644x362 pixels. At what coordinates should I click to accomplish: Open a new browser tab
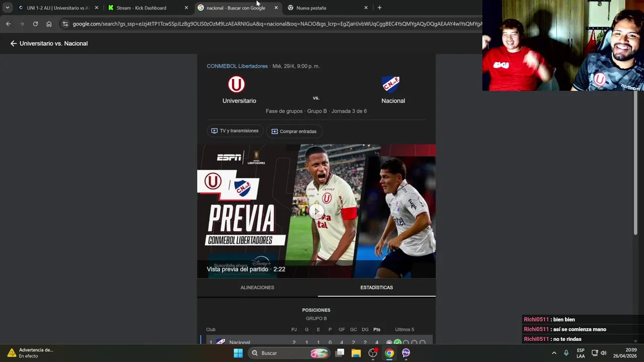pos(379,8)
